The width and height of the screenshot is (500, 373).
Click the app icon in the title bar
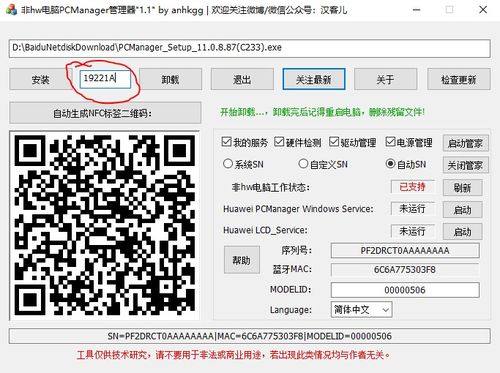11,10
